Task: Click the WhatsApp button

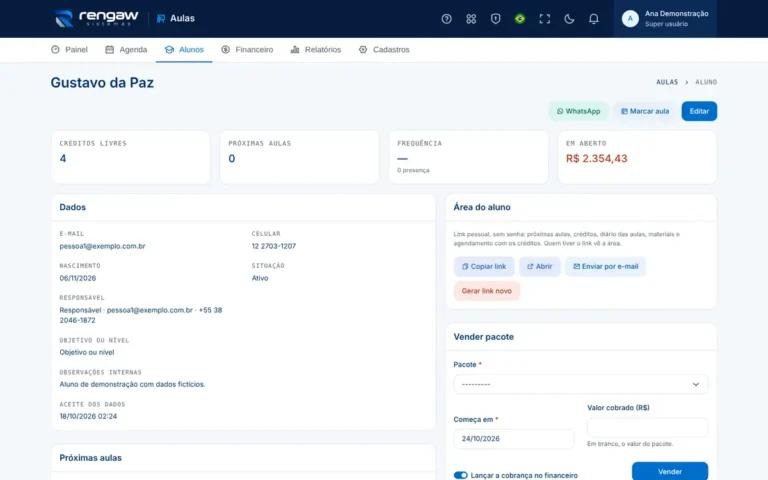Action: [x=578, y=111]
